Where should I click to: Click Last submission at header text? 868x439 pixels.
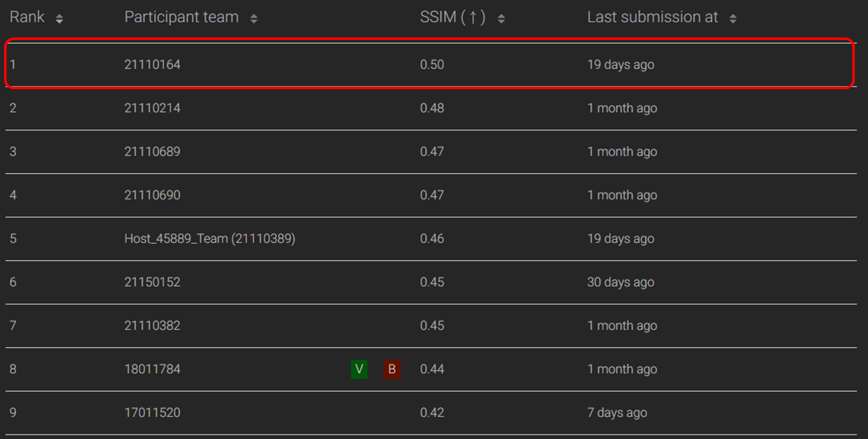(x=653, y=17)
